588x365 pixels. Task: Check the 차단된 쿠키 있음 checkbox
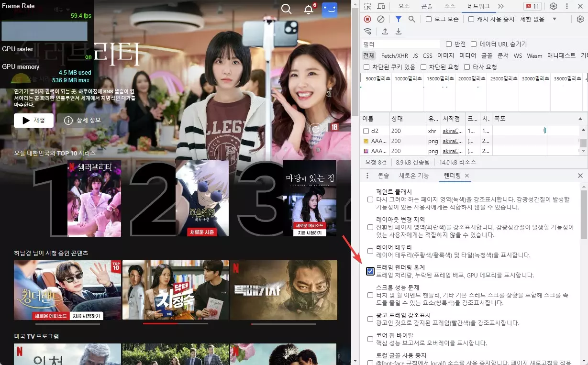click(366, 67)
